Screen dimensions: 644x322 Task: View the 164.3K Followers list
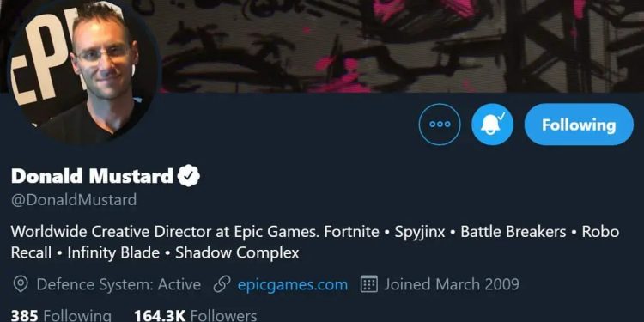click(196, 315)
